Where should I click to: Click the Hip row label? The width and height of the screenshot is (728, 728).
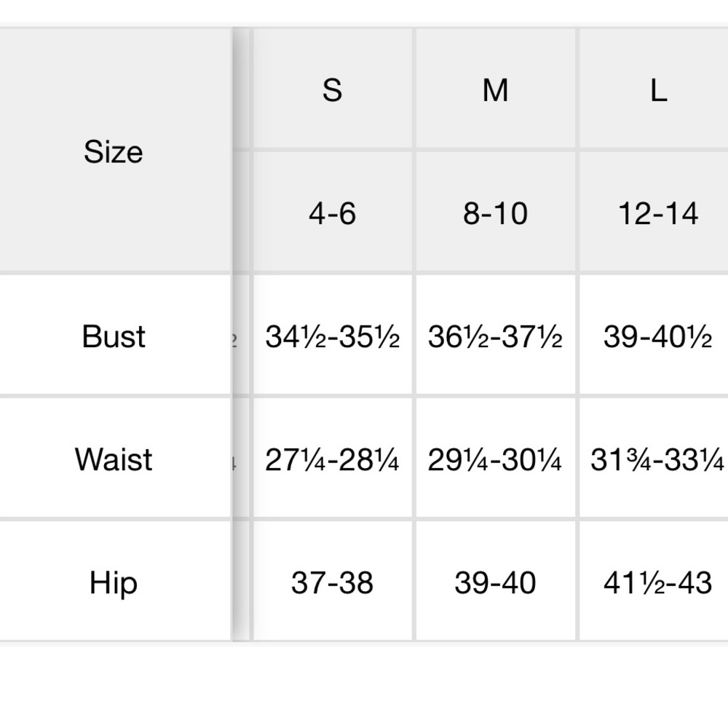[114, 581]
